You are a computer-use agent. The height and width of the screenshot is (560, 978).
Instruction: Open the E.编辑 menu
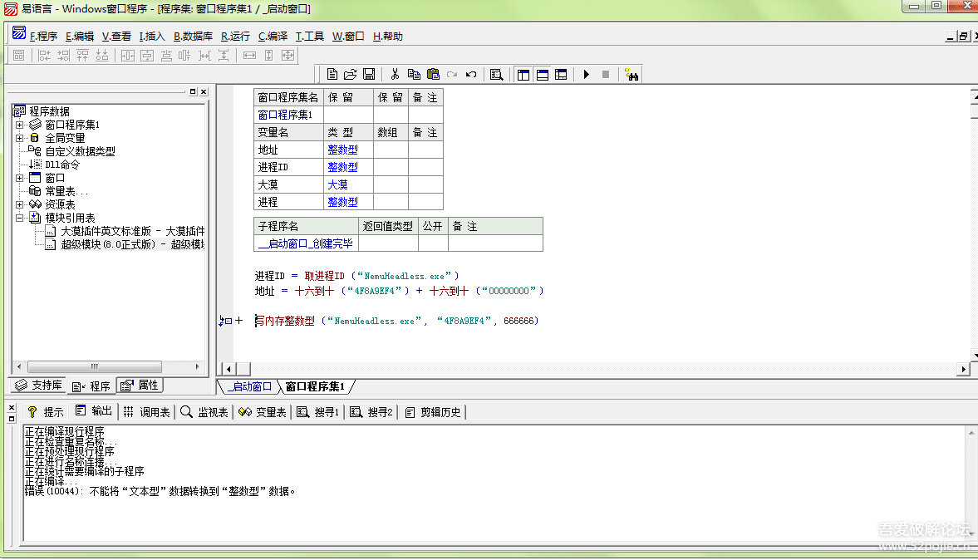click(x=80, y=37)
